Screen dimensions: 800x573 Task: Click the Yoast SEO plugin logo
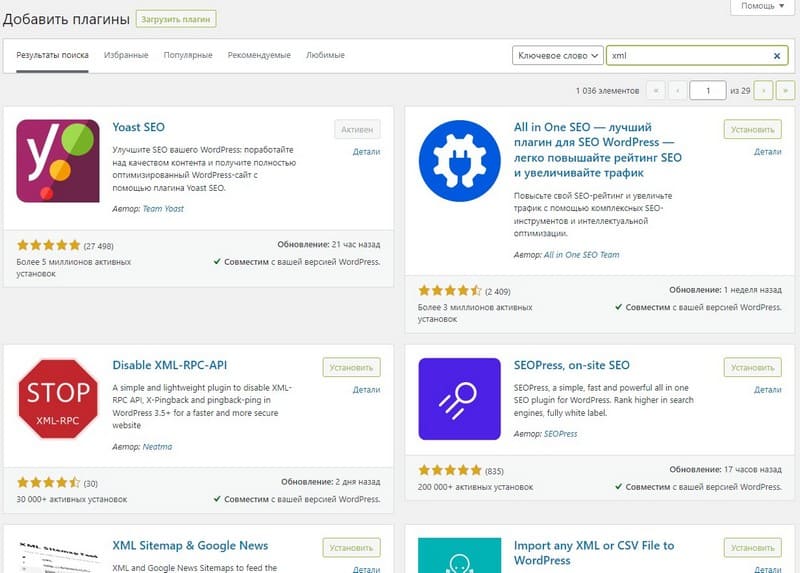pyautogui.click(x=58, y=161)
